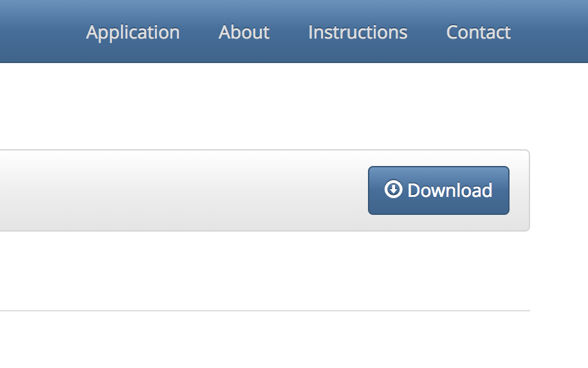Image resolution: width=588 pixels, height=368 pixels.
Task: Click the horizontal divider line below the panel
Action: pos(265,311)
